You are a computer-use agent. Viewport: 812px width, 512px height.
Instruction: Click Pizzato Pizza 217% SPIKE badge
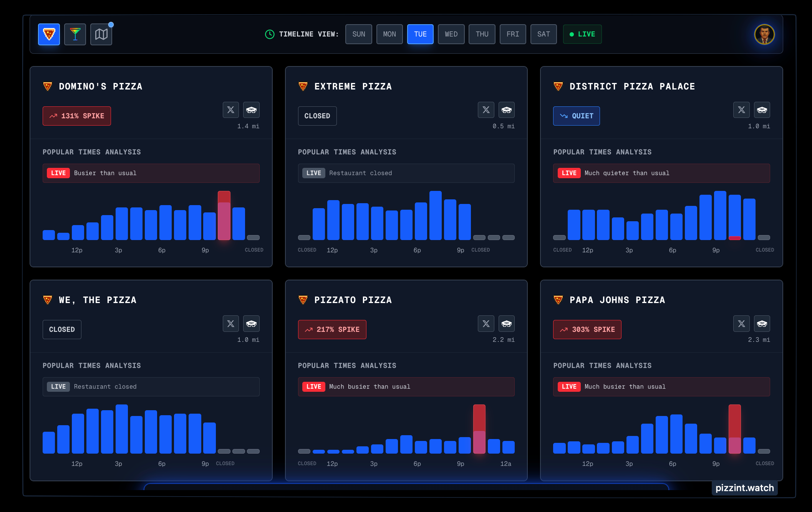pyautogui.click(x=332, y=330)
